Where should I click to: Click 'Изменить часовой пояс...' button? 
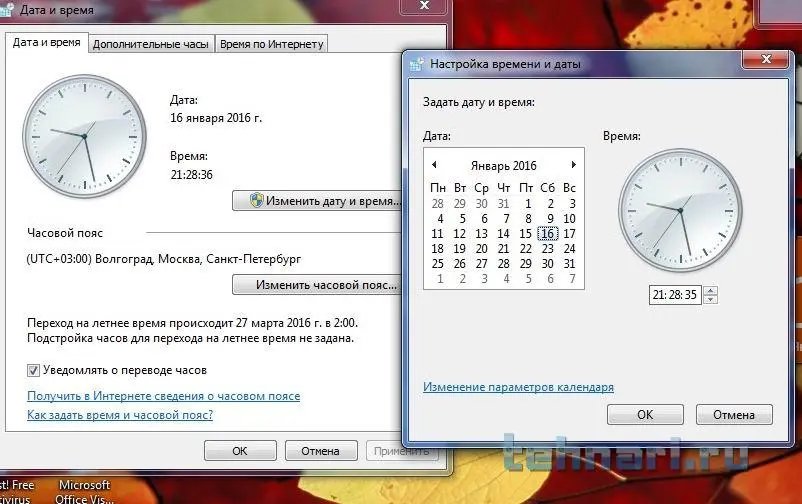(318, 285)
